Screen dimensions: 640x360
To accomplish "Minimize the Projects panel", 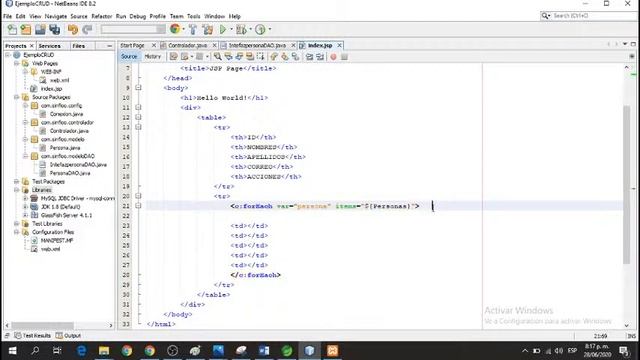I will tap(109, 46).
